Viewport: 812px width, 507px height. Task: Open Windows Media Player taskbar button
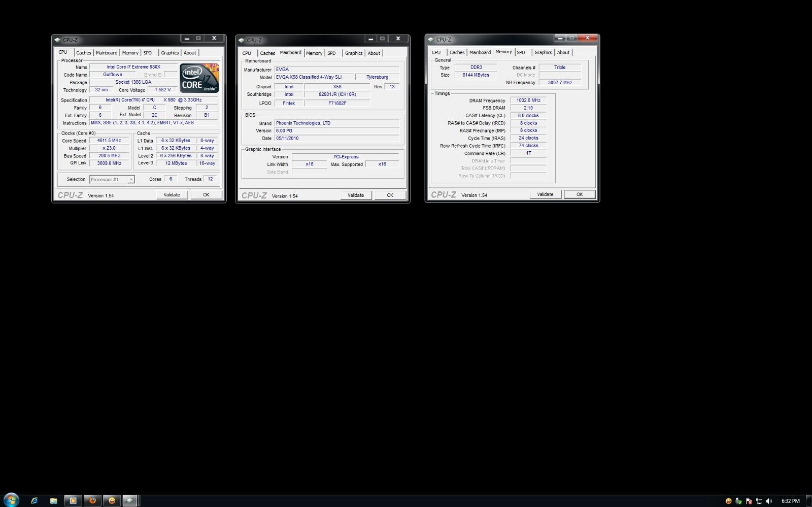(73, 500)
